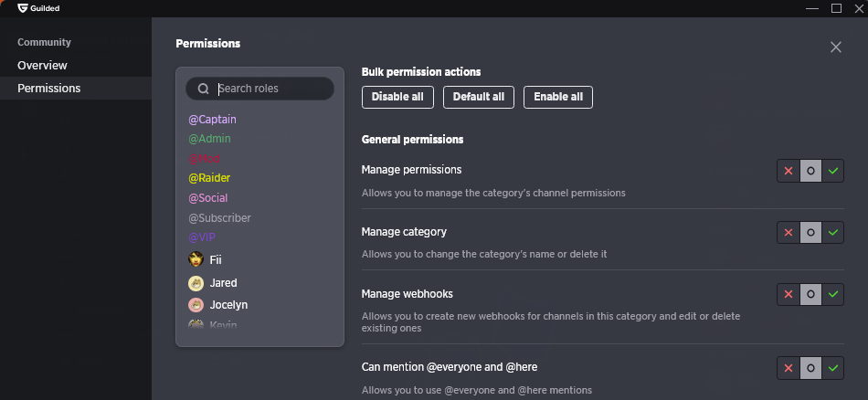Screen dimensions: 868x400
Task: Select Jocelyn's avatar in the roles list
Action: (x=196, y=305)
